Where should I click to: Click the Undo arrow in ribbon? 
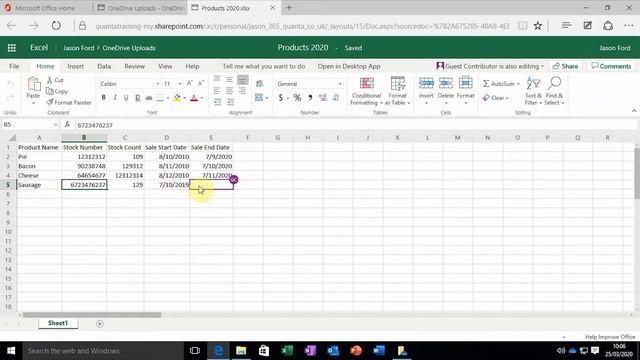click(x=11, y=84)
